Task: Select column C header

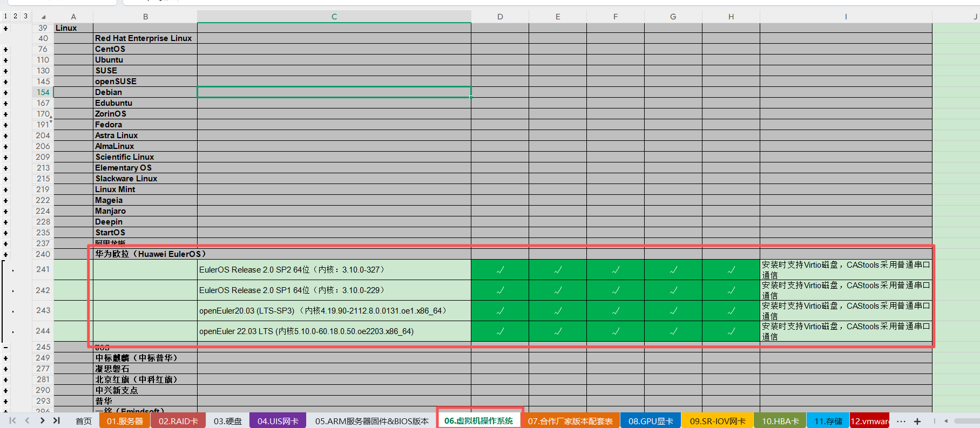Action: (334, 17)
